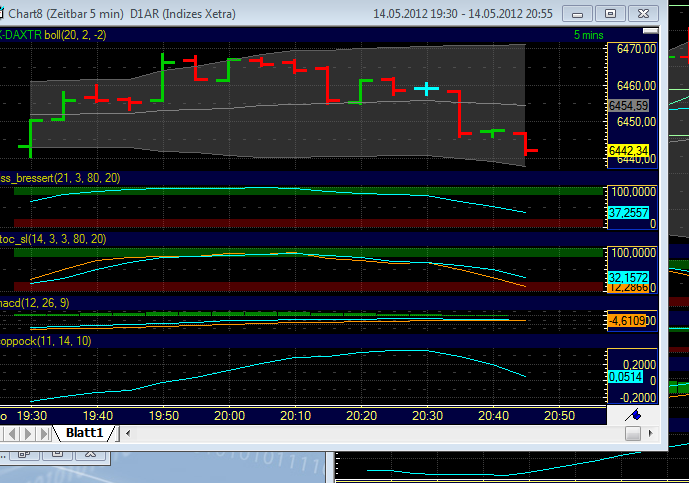Click the 19:40 time axis label
Image resolution: width=689 pixels, height=483 pixels.
pyautogui.click(x=98, y=416)
